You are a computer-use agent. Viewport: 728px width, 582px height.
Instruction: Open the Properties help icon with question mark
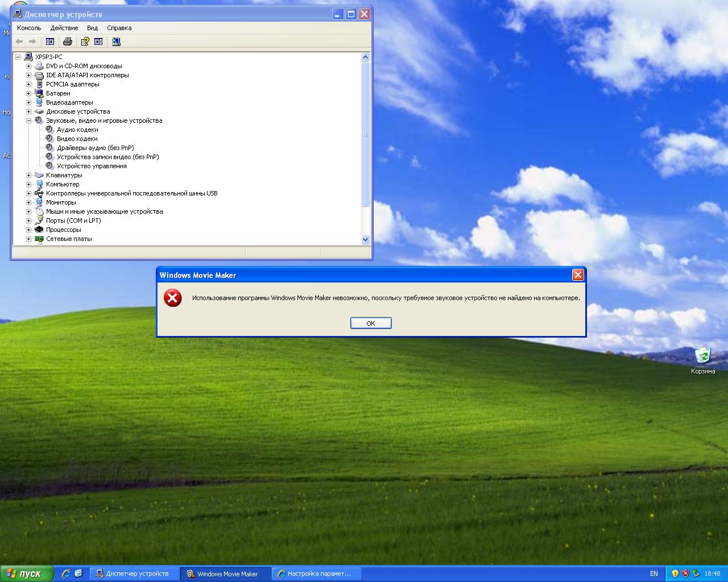pyautogui.click(x=85, y=41)
